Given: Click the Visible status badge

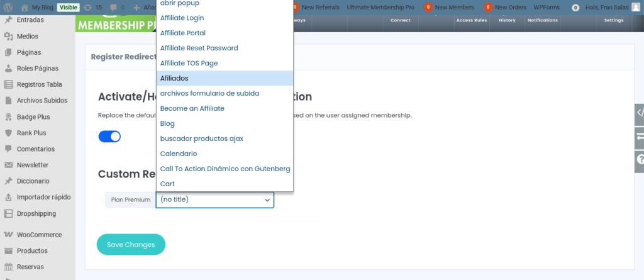Looking at the screenshot, I should 68,8.
